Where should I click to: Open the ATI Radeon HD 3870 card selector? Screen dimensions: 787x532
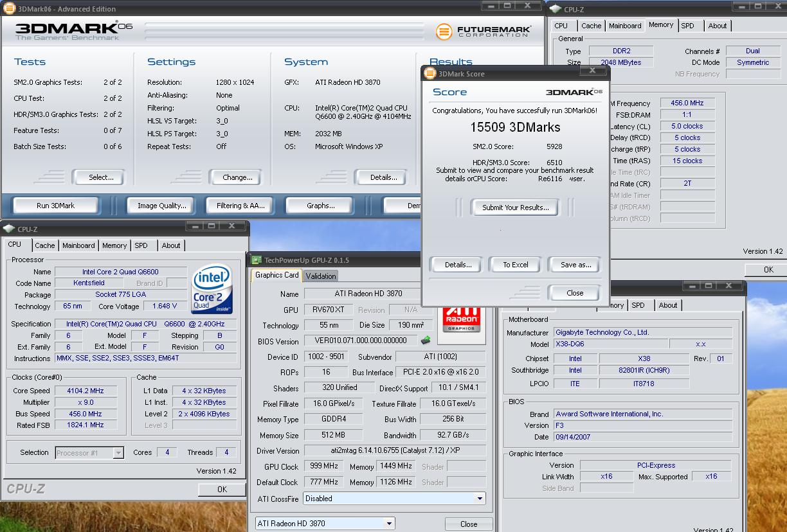click(x=389, y=524)
